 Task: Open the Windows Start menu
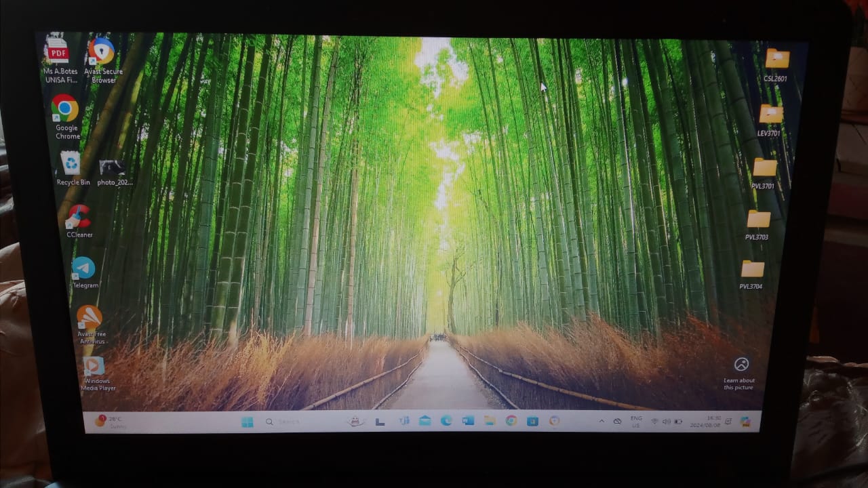(248, 422)
